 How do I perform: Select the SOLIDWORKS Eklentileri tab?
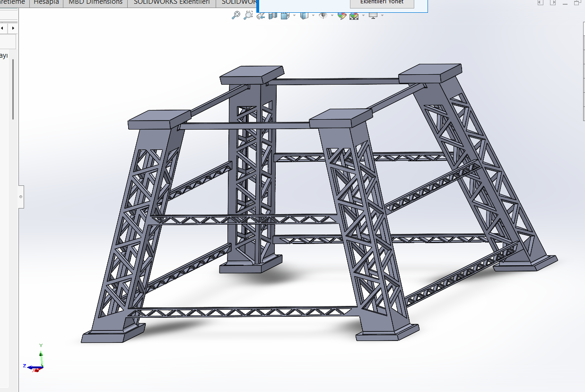(x=172, y=2)
